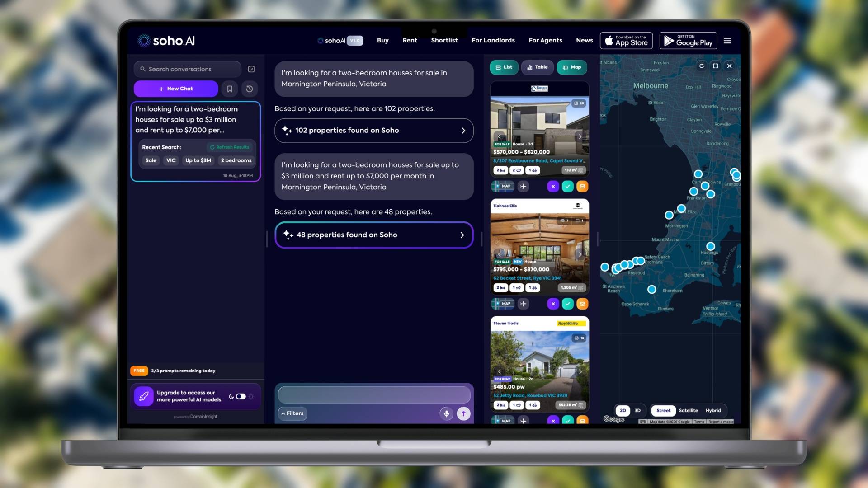Viewport: 868px width, 488px height.
Task: Next photo on Eastbourne Road listing
Action: click(x=580, y=137)
